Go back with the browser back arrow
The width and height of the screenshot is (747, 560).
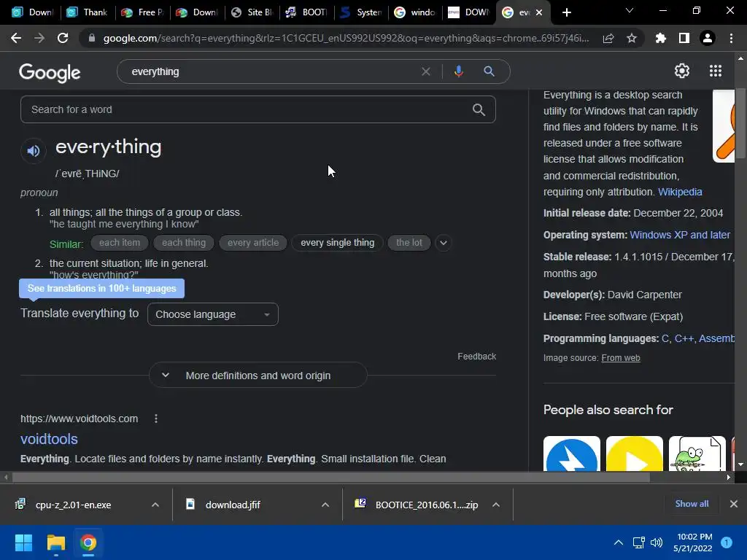click(x=16, y=38)
